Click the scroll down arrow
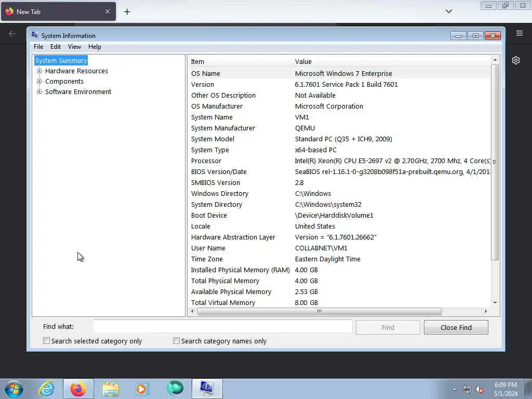The image size is (532, 399). pyautogui.click(x=495, y=303)
